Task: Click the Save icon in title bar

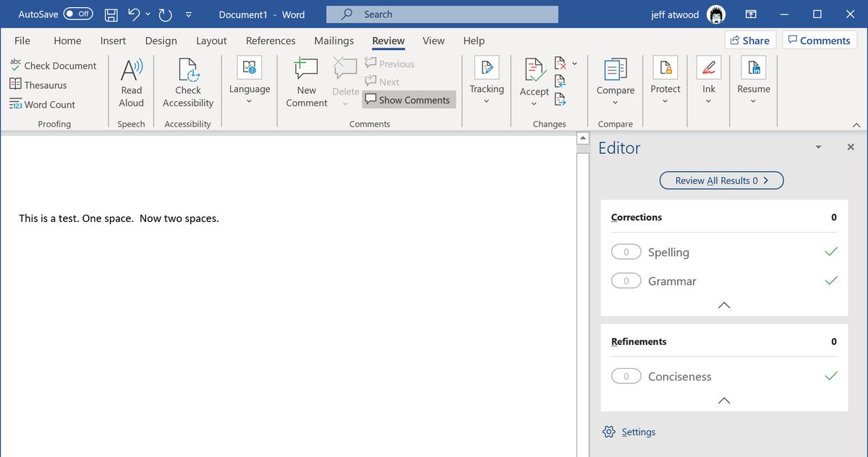Action: (111, 14)
